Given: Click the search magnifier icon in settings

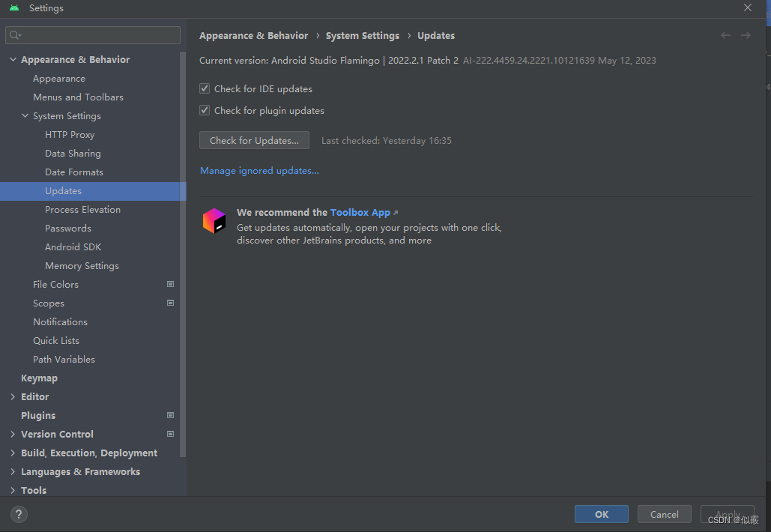Looking at the screenshot, I should pos(15,35).
